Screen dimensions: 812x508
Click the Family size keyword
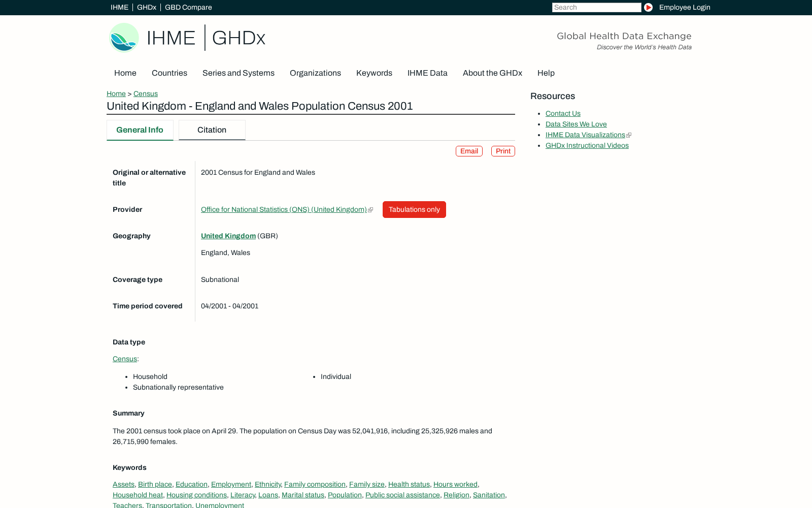(x=367, y=485)
